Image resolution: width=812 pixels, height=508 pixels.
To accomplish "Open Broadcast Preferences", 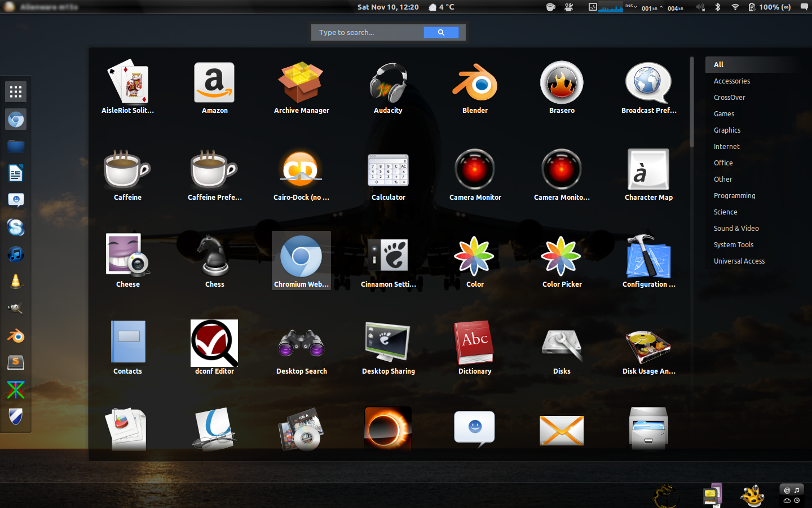I will click(x=649, y=87).
